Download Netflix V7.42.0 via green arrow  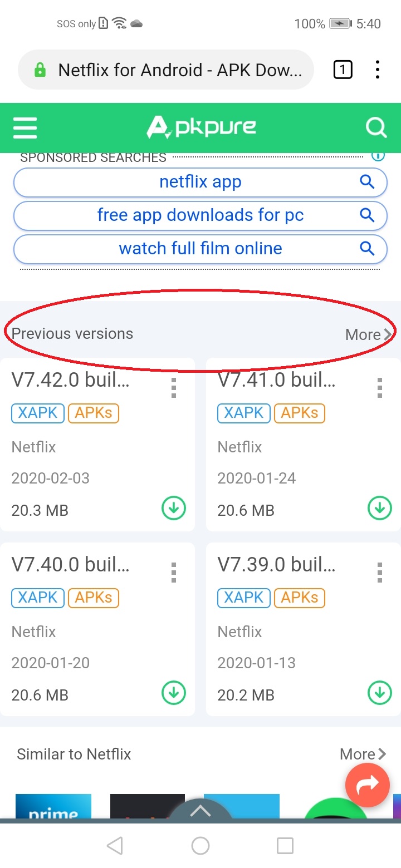pyautogui.click(x=174, y=508)
